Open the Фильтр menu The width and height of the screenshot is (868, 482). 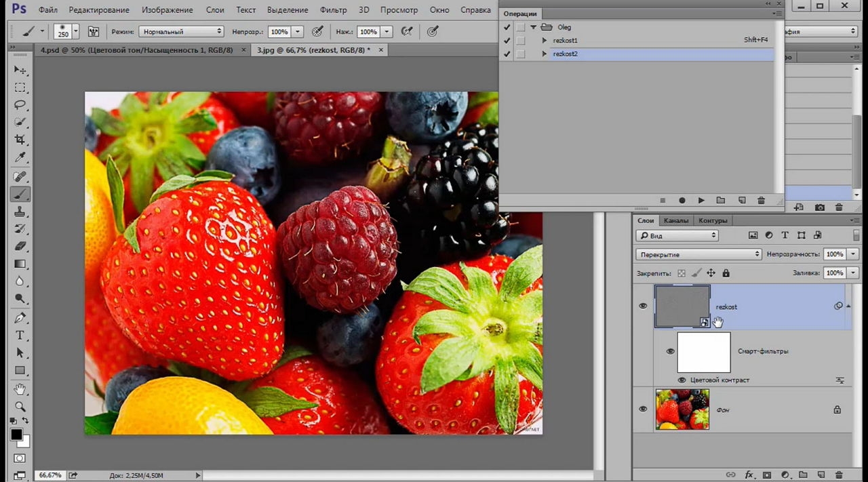tap(332, 10)
